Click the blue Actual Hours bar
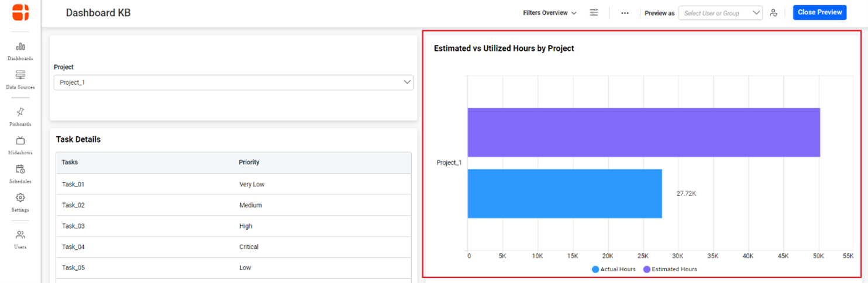The width and height of the screenshot is (868, 283). [x=564, y=194]
